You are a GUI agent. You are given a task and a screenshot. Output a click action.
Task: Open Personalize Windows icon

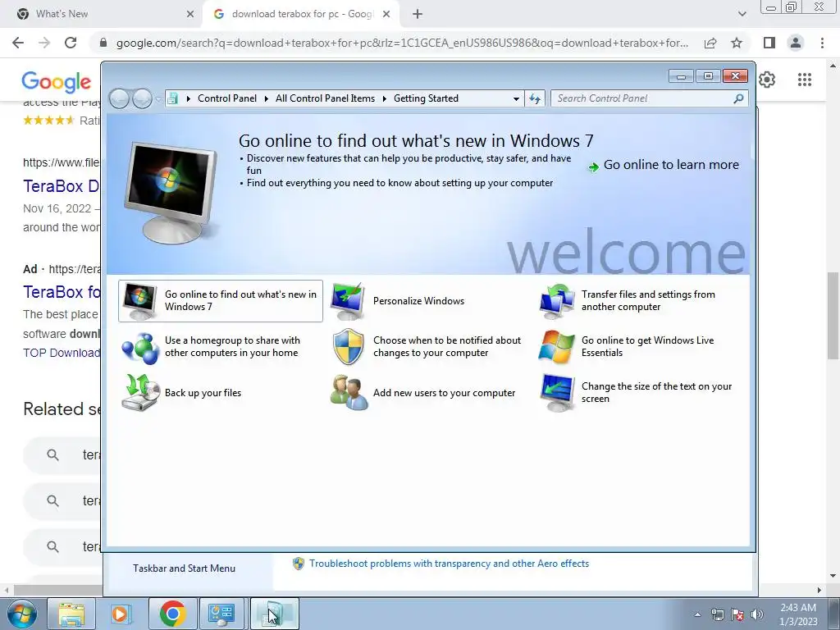tap(348, 301)
